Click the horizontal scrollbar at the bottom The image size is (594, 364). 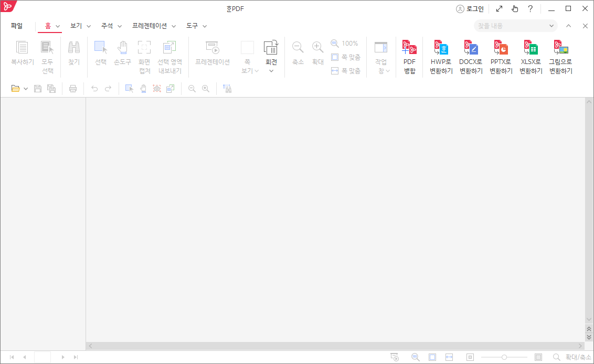pyautogui.click(x=335, y=346)
